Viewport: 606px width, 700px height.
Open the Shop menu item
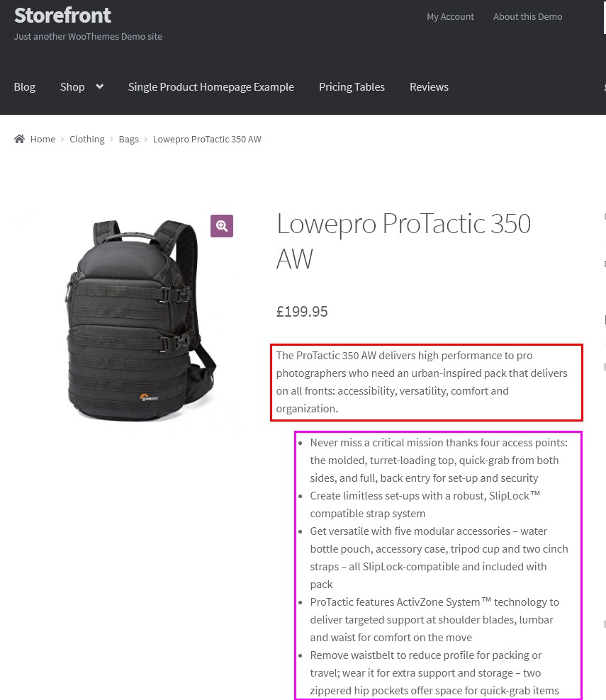pos(72,87)
